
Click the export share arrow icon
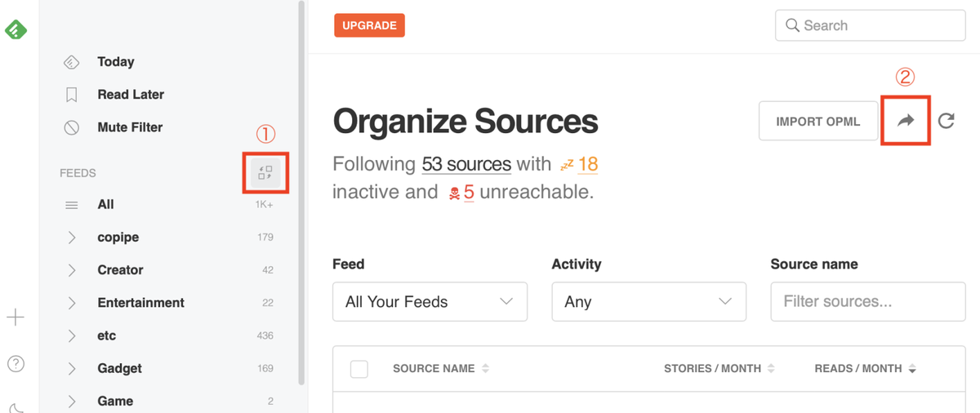coord(905,121)
